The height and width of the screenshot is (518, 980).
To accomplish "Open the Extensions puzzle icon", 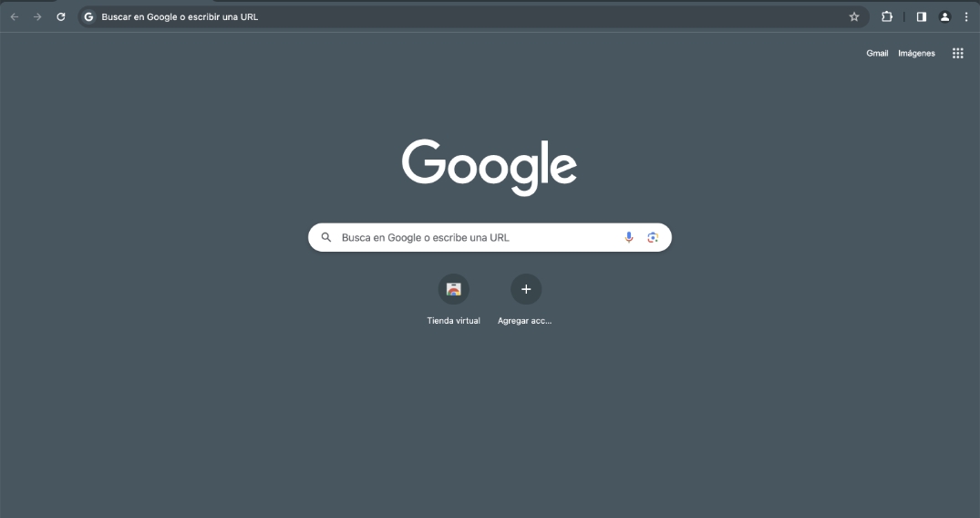I will [886, 17].
